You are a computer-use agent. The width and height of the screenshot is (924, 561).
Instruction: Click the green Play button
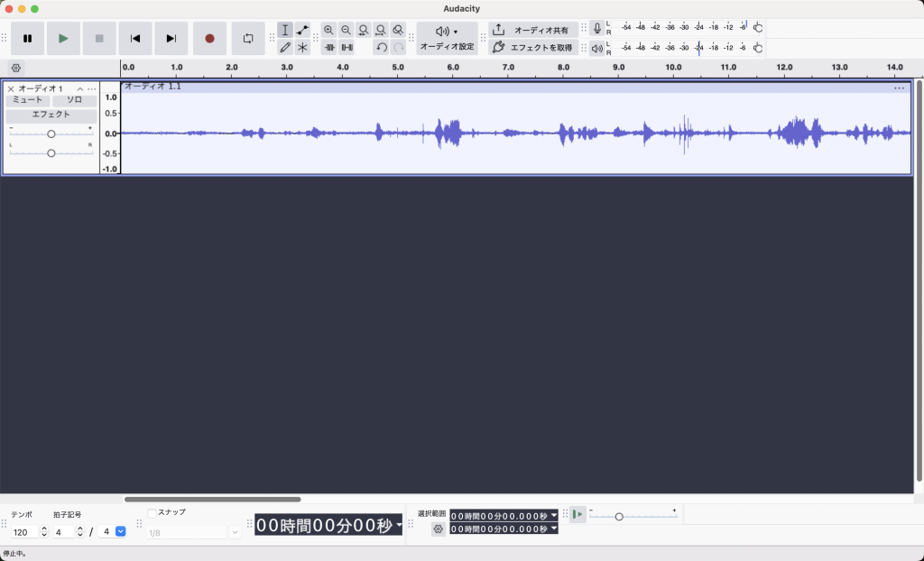click(x=63, y=38)
